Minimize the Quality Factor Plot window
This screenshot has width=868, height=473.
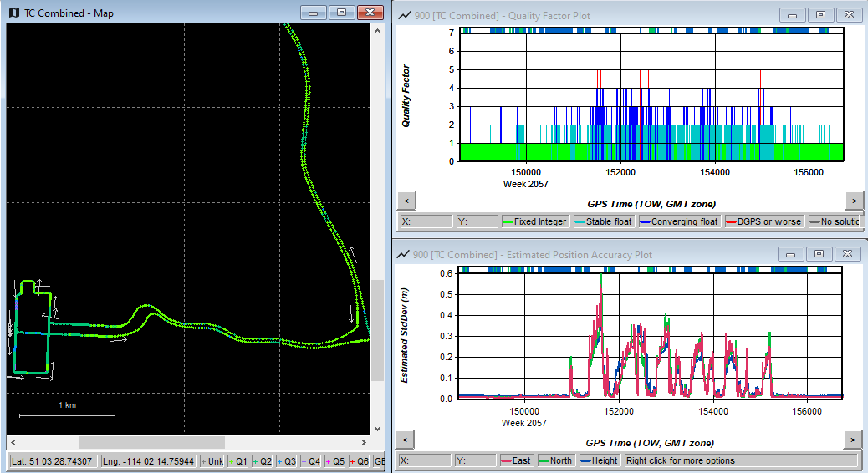(792, 16)
